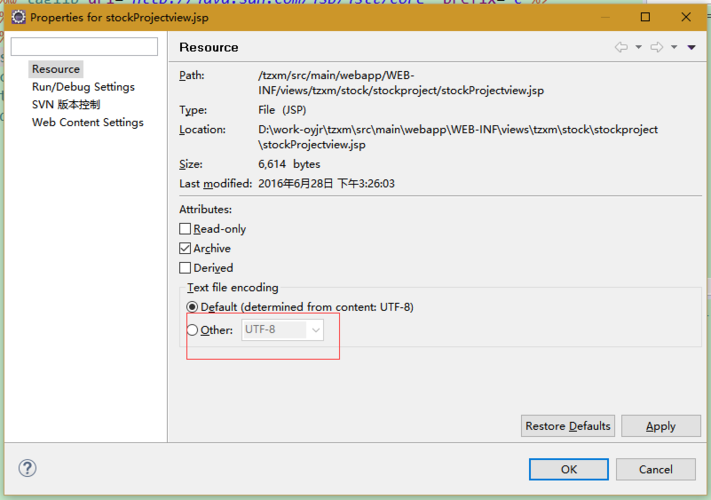Image resolution: width=711 pixels, height=500 pixels.
Task: Click the filter text field
Action: click(84, 47)
